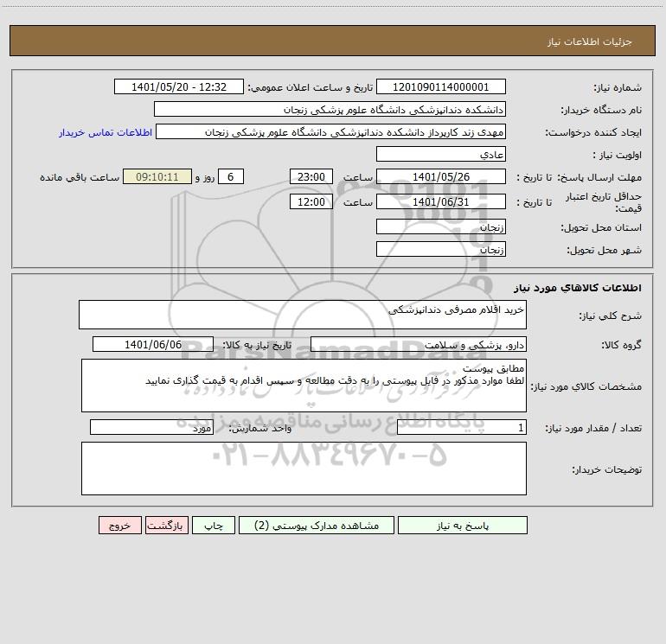
Task: Click response deadline date 1401/05/26
Action: click(x=441, y=176)
